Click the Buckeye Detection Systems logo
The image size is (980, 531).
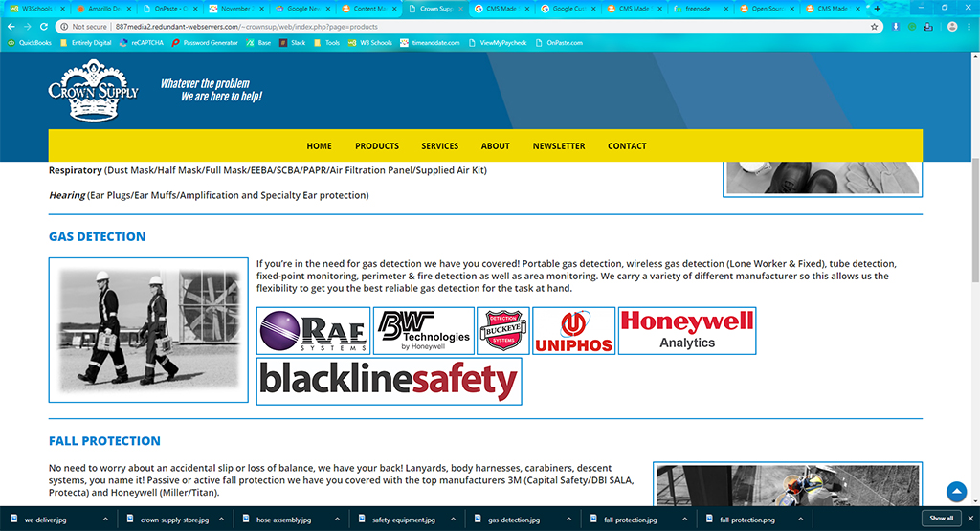(x=502, y=331)
